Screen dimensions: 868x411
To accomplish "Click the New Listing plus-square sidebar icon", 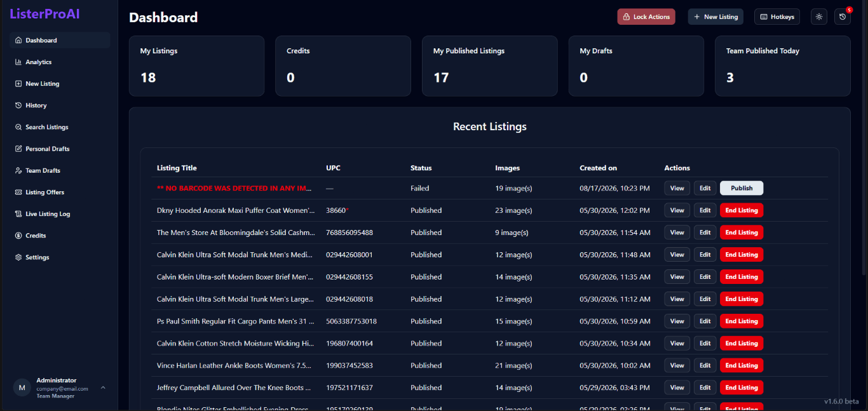I will click(18, 84).
